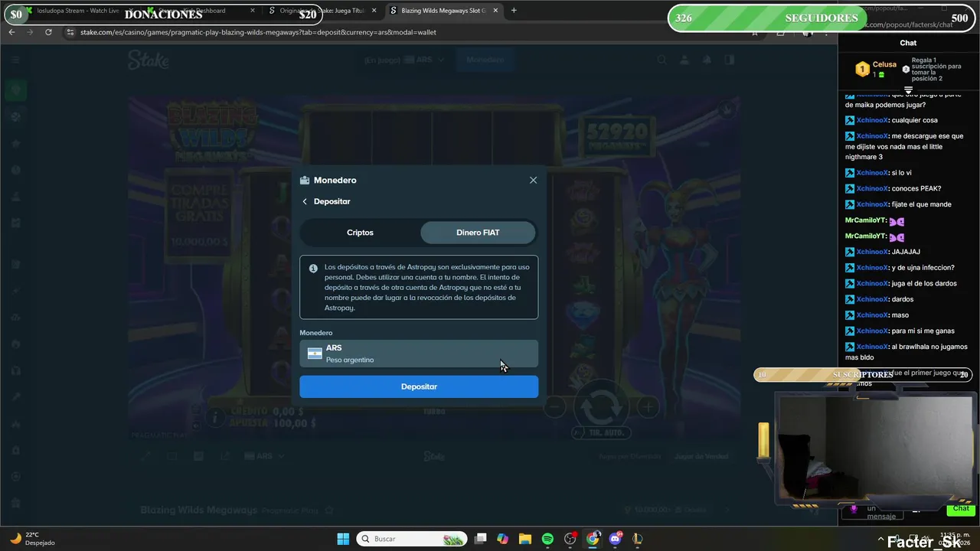Open Google Chrome from the taskbar

593,539
